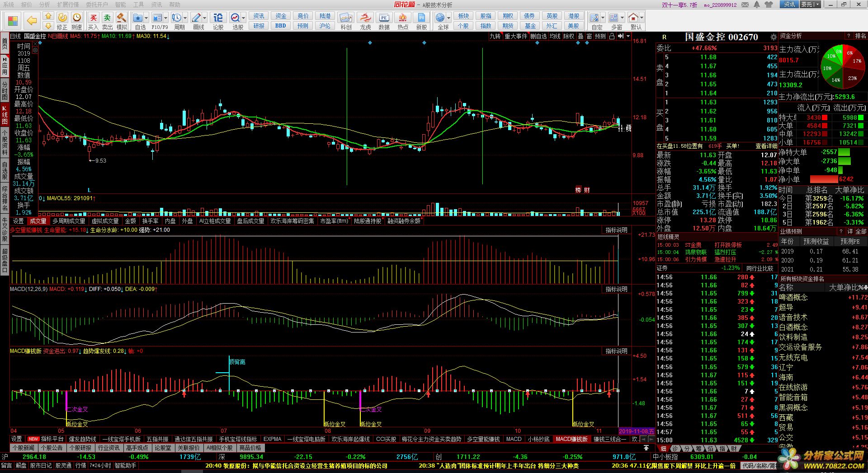
Task: Click the 自选 favorites star icon
Action: [138, 19]
